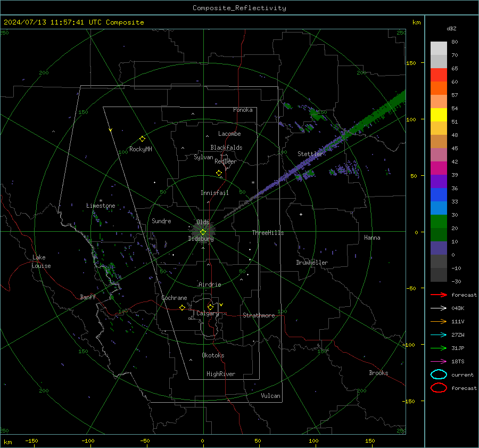Click the Strathmore city label
This screenshot has width=479, height=448.
pyautogui.click(x=259, y=315)
